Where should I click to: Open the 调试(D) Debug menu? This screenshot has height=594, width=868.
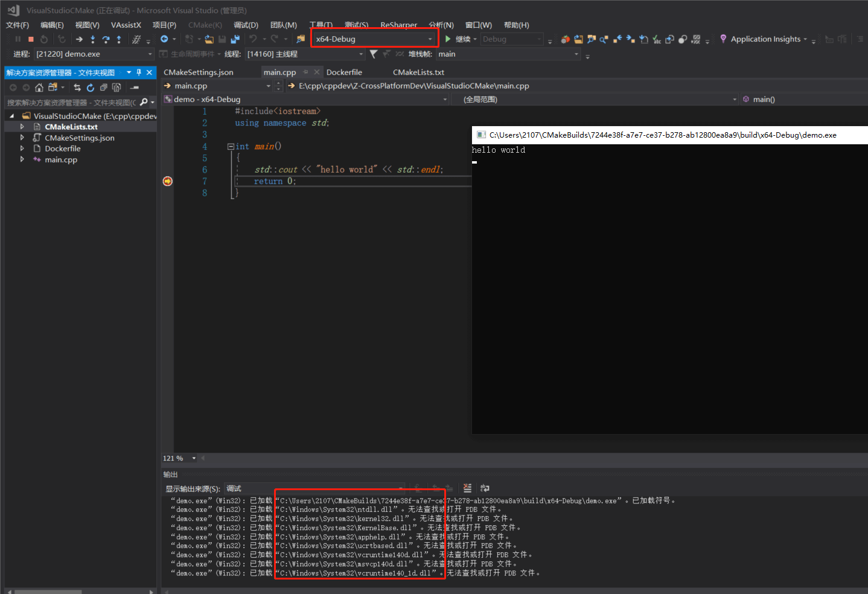[x=246, y=25]
